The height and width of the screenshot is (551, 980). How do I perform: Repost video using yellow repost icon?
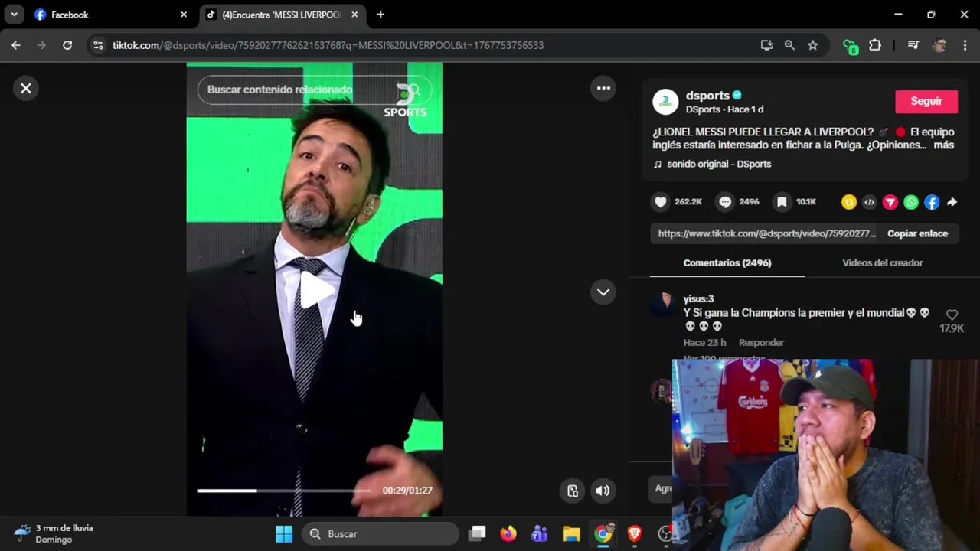(x=848, y=202)
